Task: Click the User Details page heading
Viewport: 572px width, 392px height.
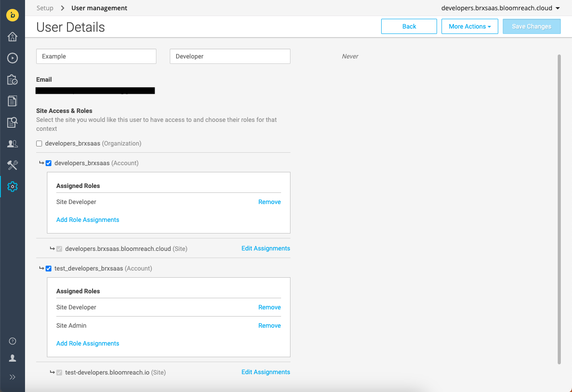Action: 71,27
